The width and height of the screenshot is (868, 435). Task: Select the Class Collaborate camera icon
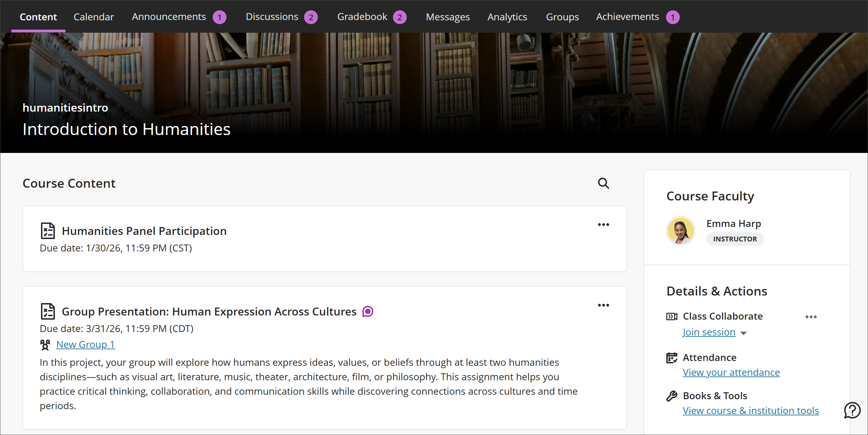click(x=672, y=316)
